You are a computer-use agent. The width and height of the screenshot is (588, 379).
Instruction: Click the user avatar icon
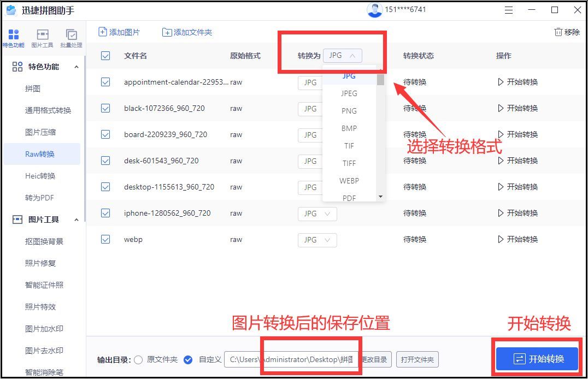(374, 10)
